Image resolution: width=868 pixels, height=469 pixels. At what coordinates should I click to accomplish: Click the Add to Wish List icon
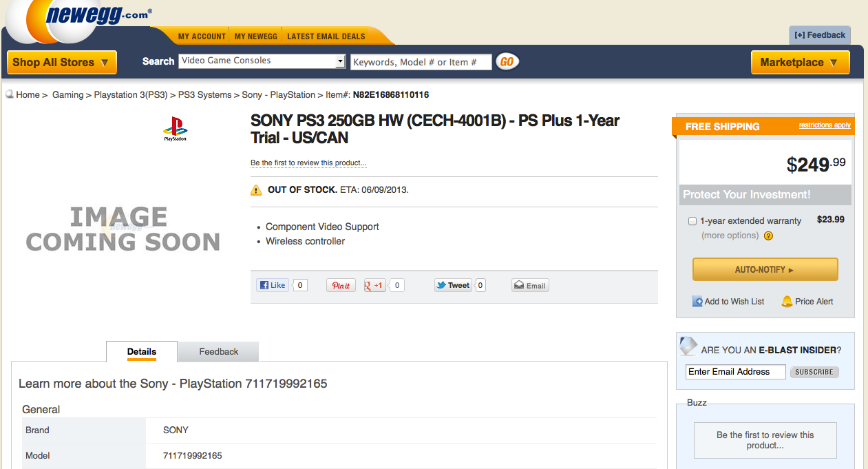(x=697, y=302)
